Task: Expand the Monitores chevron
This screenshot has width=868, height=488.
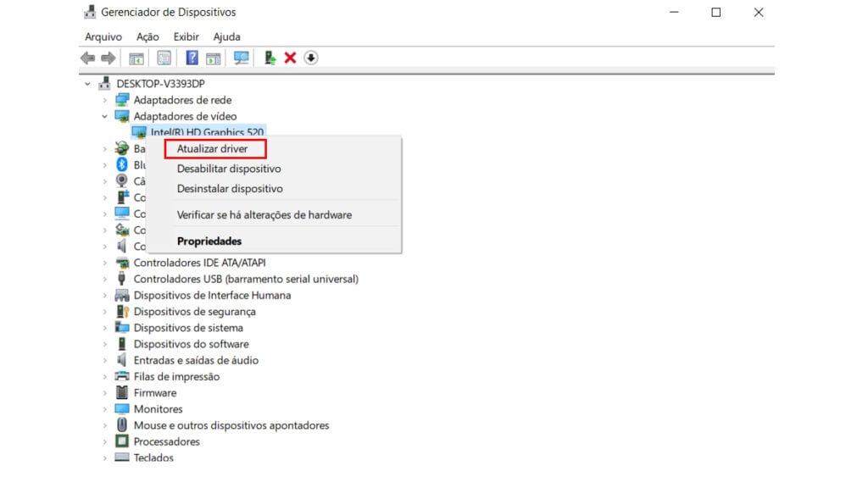Action: click(104, 409)
